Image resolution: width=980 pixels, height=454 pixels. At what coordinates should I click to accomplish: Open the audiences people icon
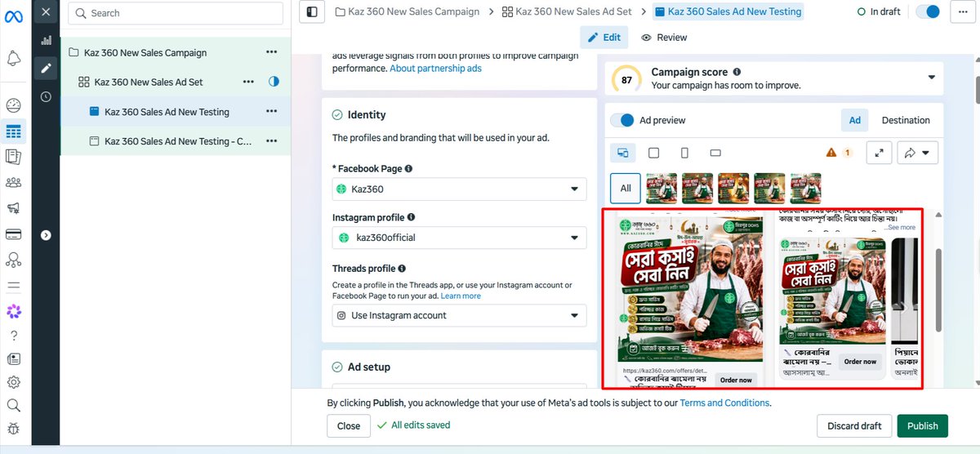(14, 183)
